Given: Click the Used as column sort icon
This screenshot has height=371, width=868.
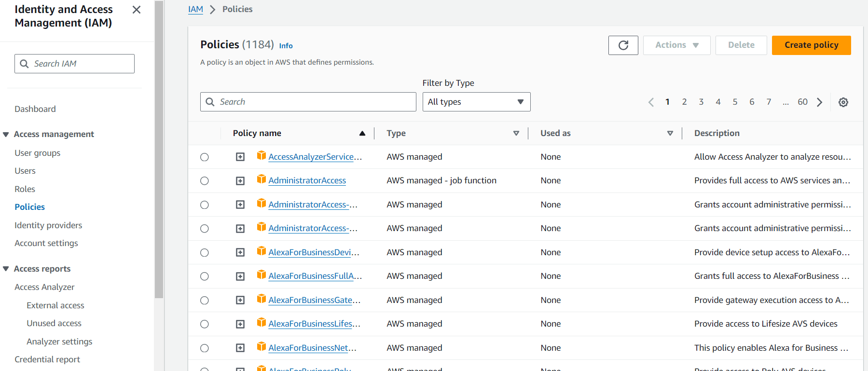Looking at the screenshot, I should tap(670, 134).
